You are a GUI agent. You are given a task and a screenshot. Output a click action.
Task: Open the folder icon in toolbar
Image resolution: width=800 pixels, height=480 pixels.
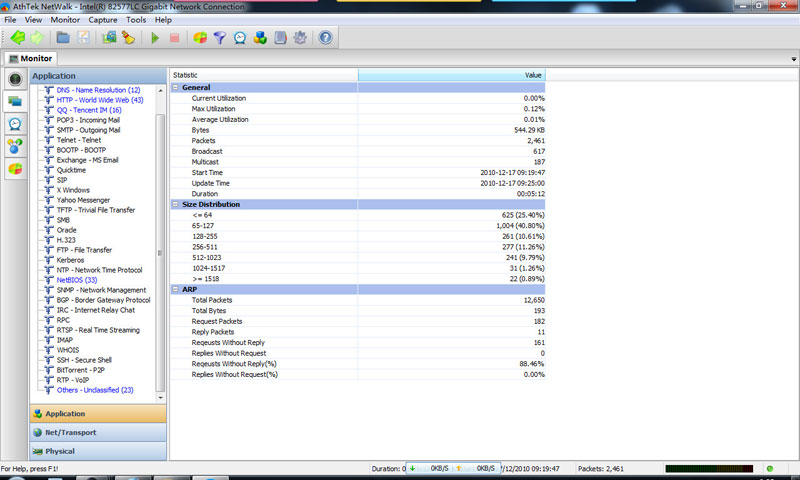(63, 38)
